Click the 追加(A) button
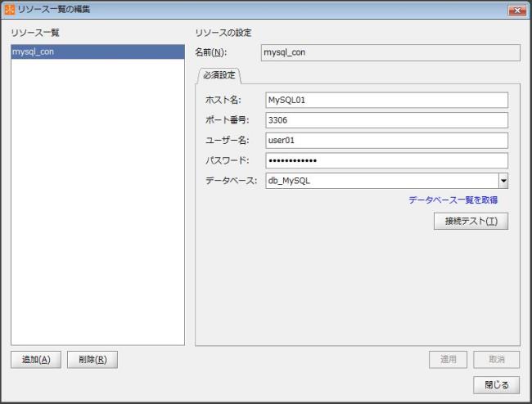 [36, 359]
